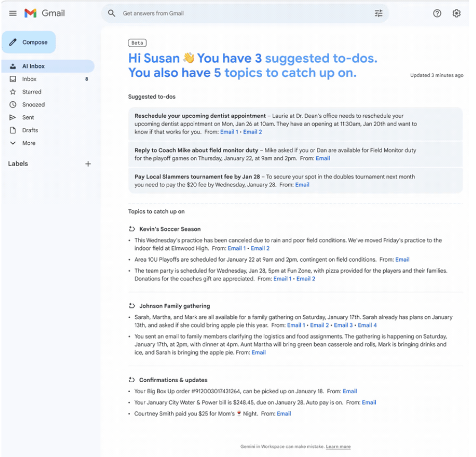Open Email 2 for canceled Wednesday practice
Screen dimensions: 476x457
click(x=260, y=248)
